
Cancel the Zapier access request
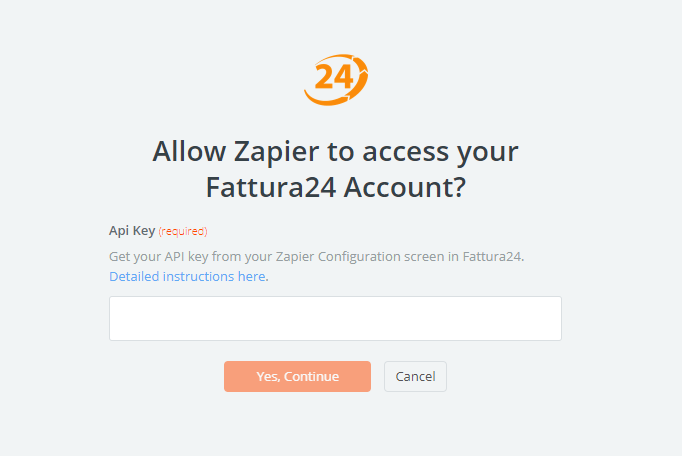[x=415, y=376]
